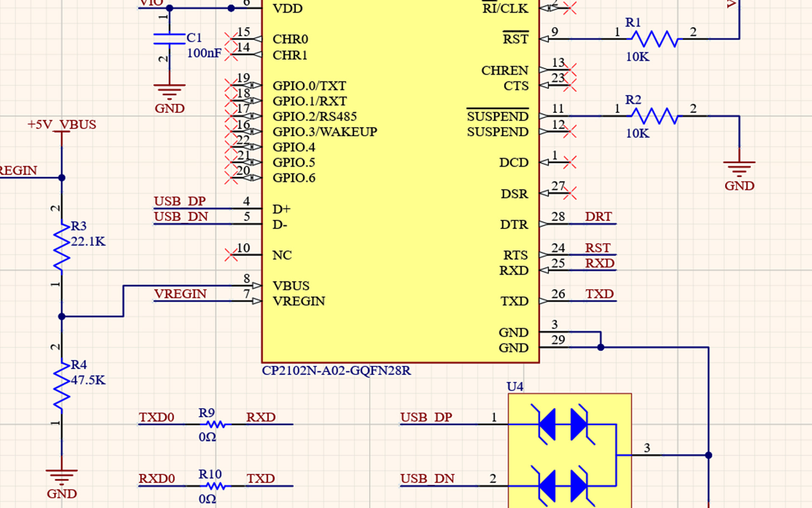Screen dimensions: 812x508
Task: Select the TXD0 net label
Action: coord(156,417)
